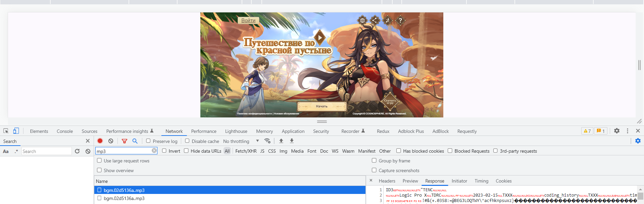
Task: Open network search with magnifier icon
Action: coord(135,141)
